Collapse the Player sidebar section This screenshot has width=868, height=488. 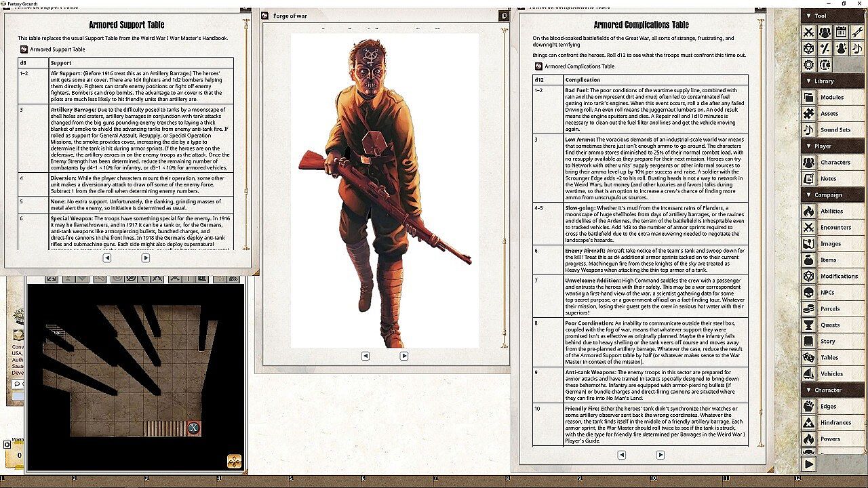point(833,146)
